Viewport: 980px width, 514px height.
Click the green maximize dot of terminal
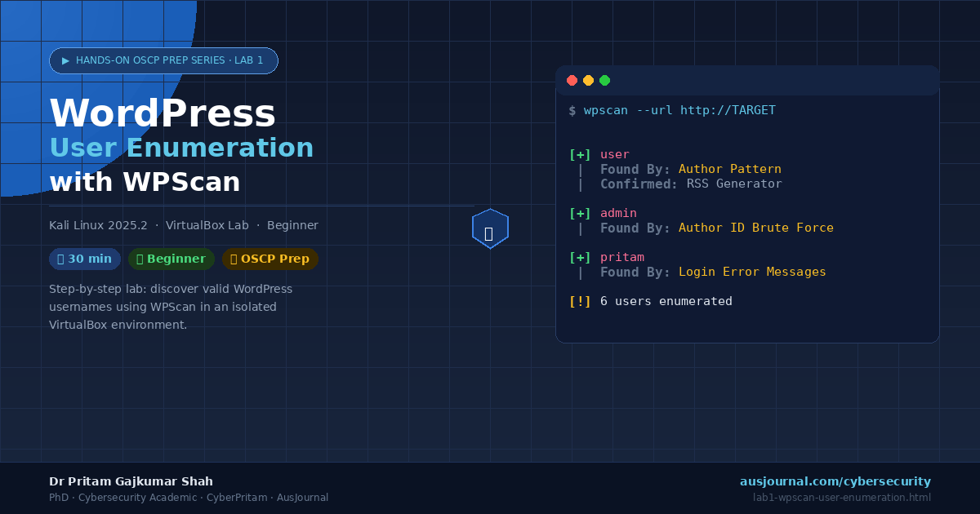pyautogui.click(x=604, y=81)
